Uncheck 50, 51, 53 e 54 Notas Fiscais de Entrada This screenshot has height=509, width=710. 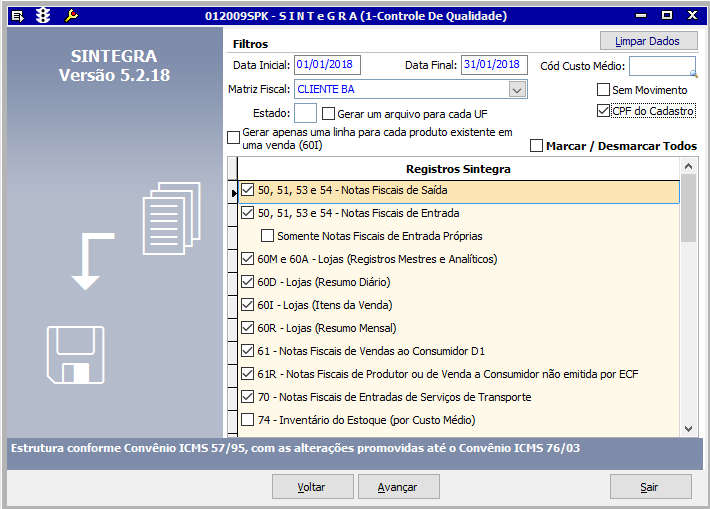(x=247, y=212)
